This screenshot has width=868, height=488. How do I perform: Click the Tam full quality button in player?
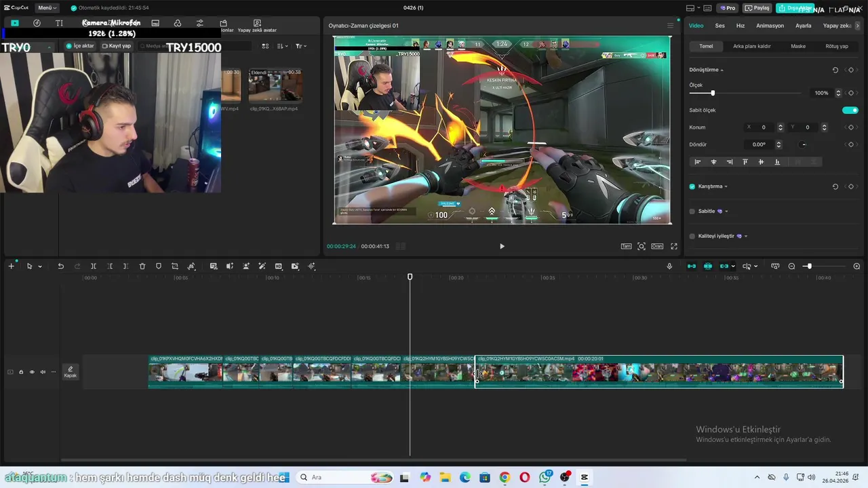[x=627, y=246]
